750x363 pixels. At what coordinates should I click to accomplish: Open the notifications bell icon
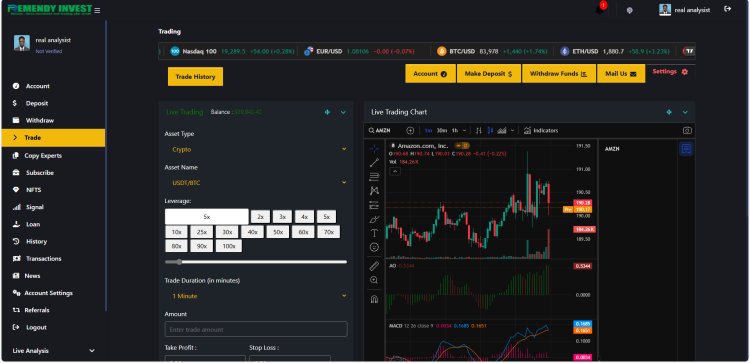[600, 10]
